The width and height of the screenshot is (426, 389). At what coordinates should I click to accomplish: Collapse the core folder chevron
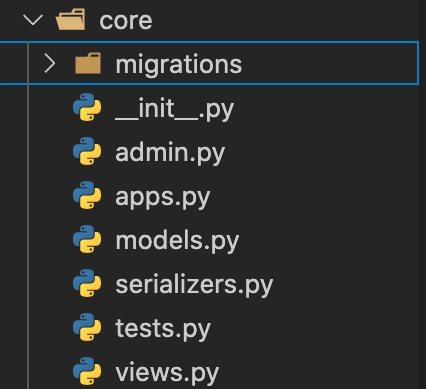[x=33, y=20]
